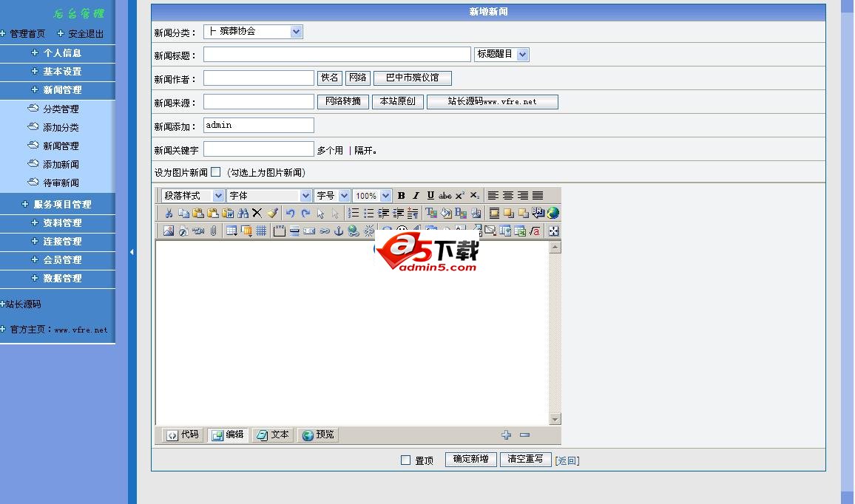The height and width of the screenshot is (504, 855).
Task: Click the 网络转摘 source button
Action: pos(343,102)
